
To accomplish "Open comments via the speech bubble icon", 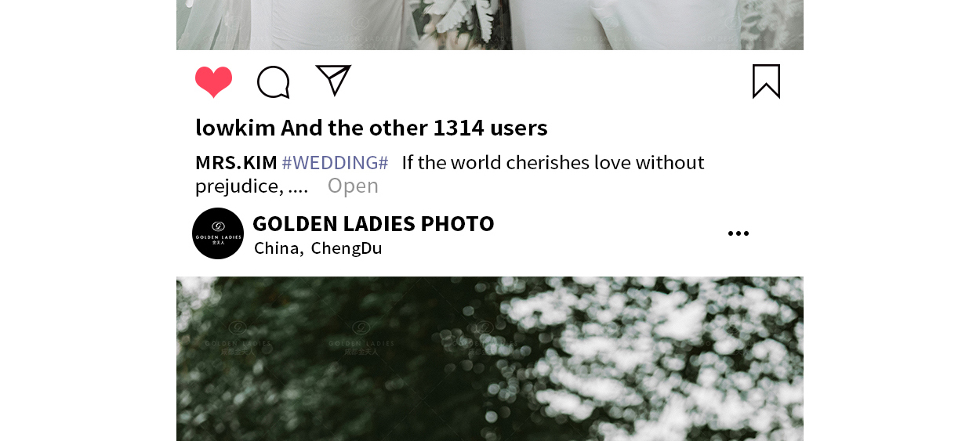I will tap(274, 82).
